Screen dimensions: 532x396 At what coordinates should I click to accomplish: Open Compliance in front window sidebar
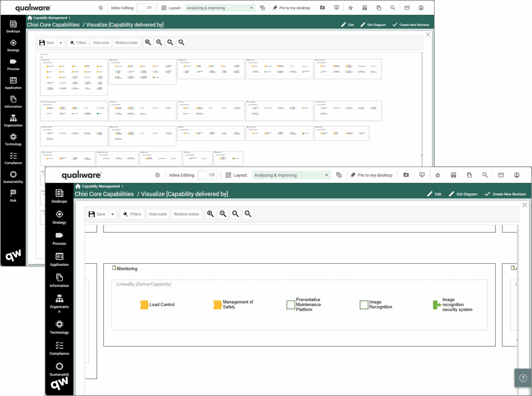pos(59,349)
